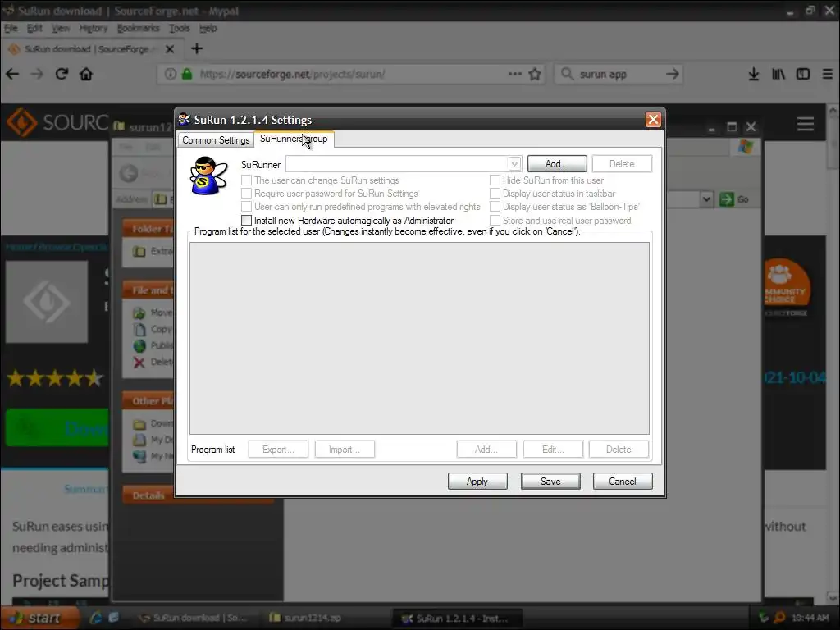The width and height of the screenshot is (840, 630).
Task: Go forward in the browser
Action: 37,74
